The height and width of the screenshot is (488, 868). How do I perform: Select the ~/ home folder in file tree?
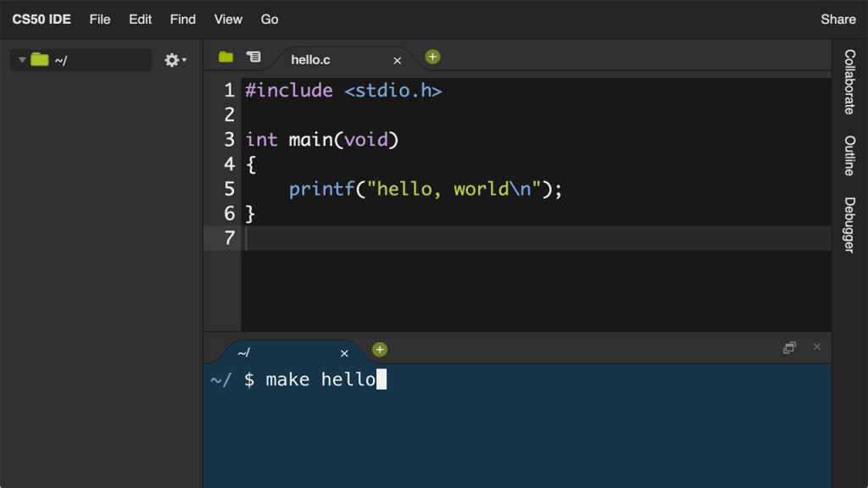click(61, 60)
